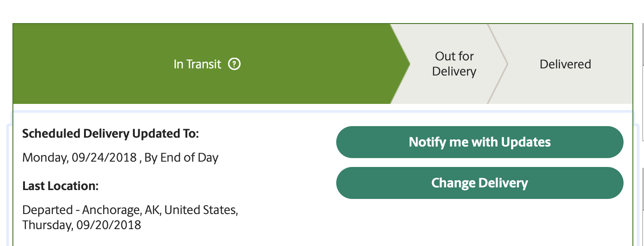644x246 pixels.
Task: Click the Thursday, 09/20/2018 departure date
Action: [82, 225]
